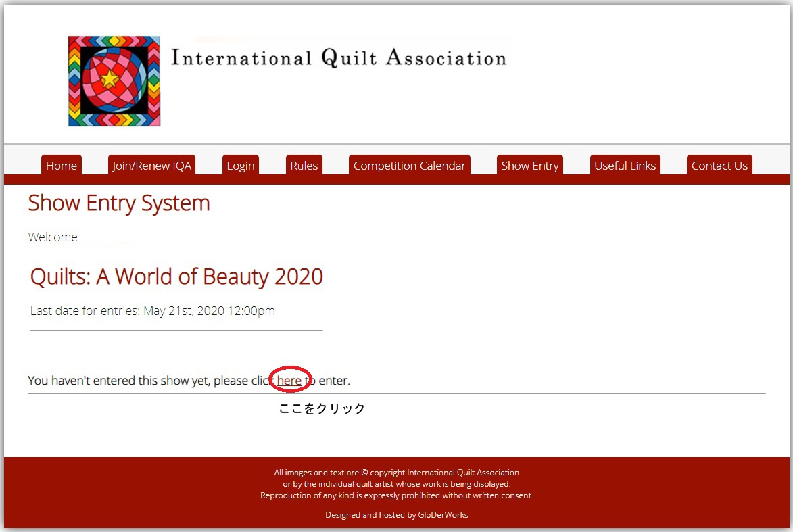This screenshot has height=532, width=793.
Task: Click the International Quilt Association title text
Action: (x=338, y=58)
